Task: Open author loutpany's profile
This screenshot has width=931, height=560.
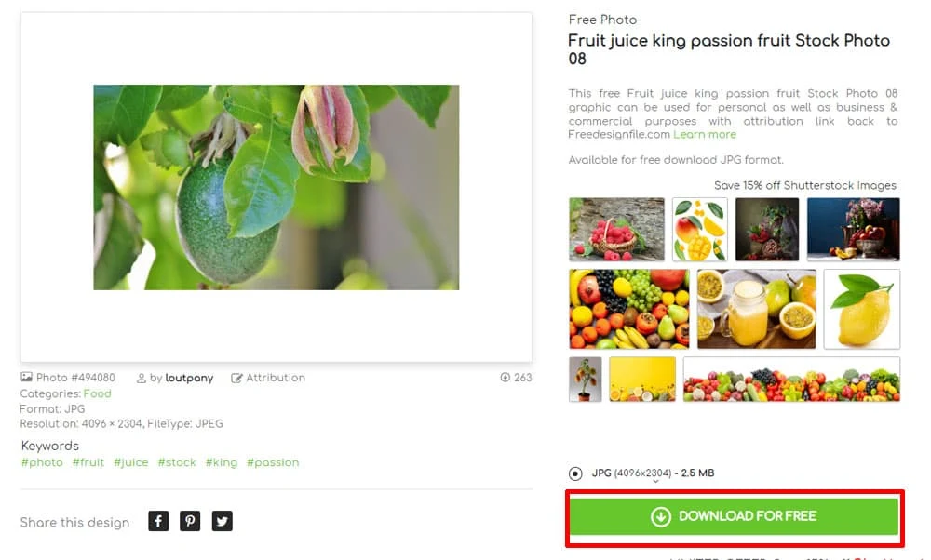Action: [x=189, y=378]
